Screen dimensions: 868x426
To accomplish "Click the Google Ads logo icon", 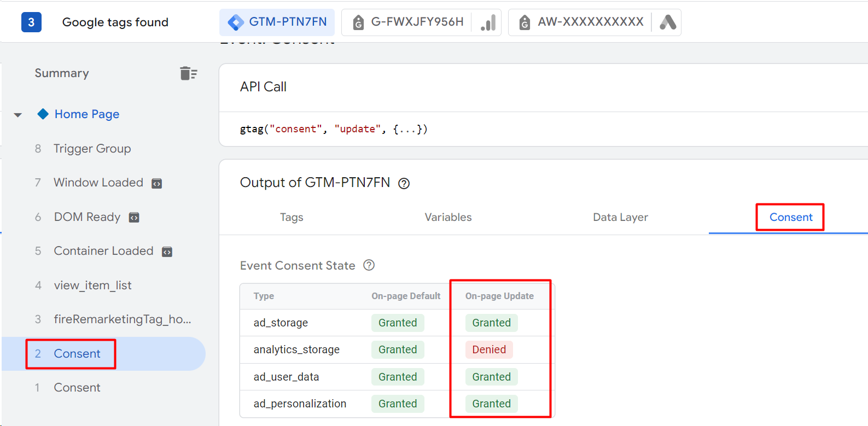I will click(x=667, y=22).
